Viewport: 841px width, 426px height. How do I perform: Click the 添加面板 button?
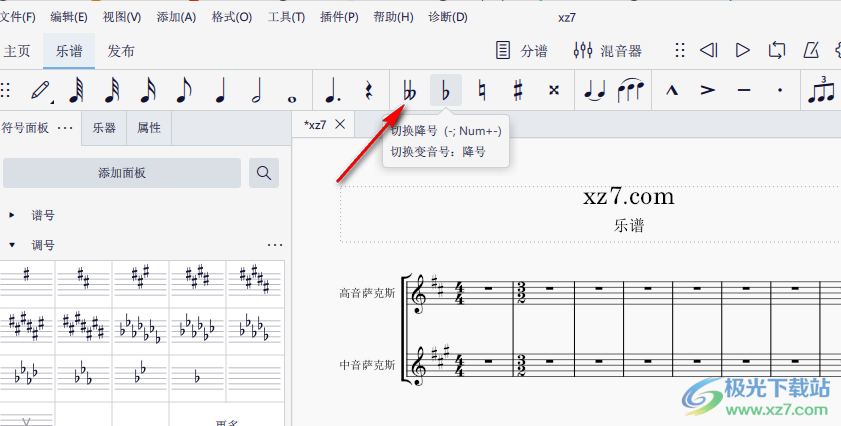[122, 173]
